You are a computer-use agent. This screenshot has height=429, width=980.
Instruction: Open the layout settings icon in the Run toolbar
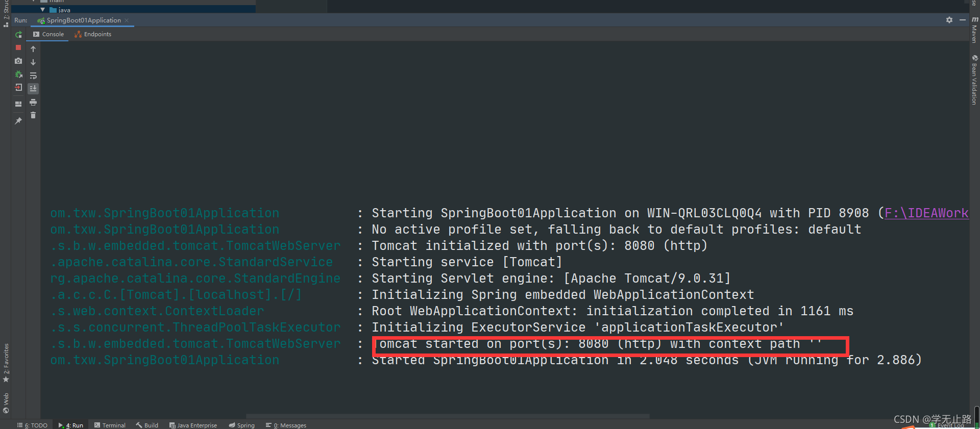[18, 104]
